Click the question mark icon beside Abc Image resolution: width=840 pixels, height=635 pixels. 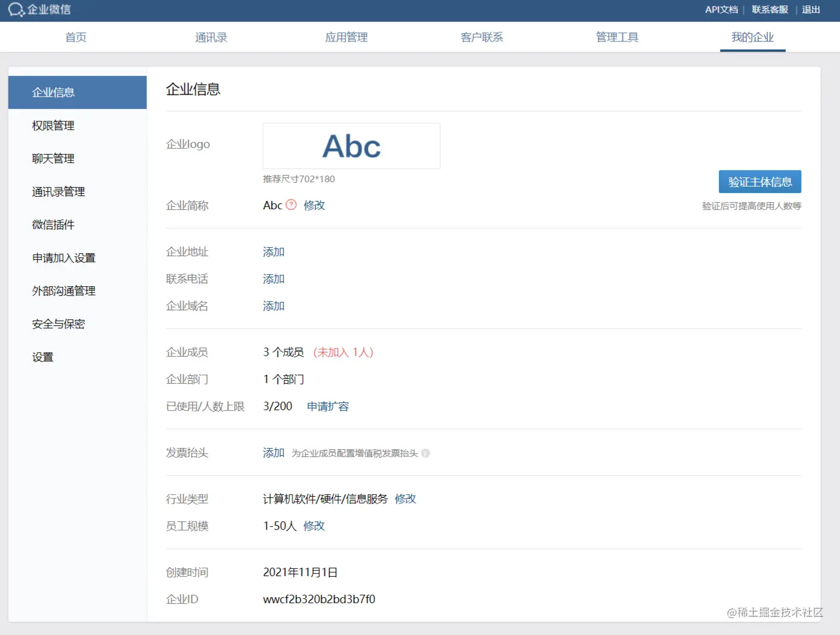(x=291, y=204)
